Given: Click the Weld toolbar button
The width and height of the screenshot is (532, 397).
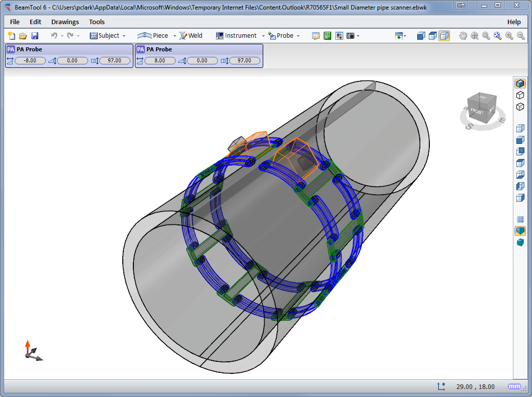Looking at the screenshot, I should pos(191,36).
